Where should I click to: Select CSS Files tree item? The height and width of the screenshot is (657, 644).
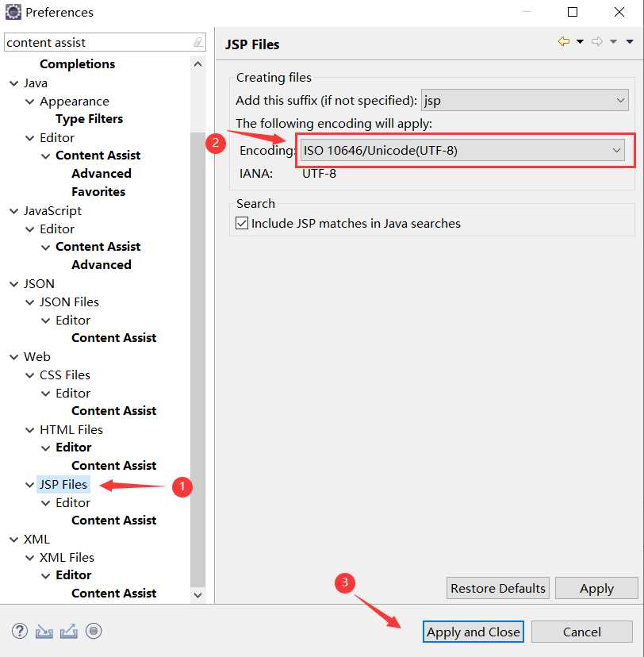(x=65, y=375)
